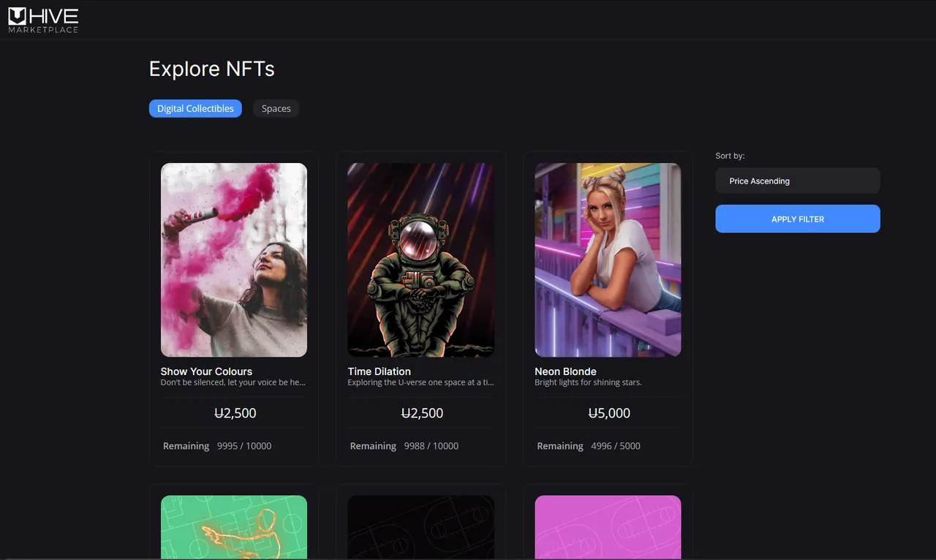Viewport: 936px width, 560px height.
Task: Click the 'Bright lights for shining stars.' description
Action: (x=588, y=382)
